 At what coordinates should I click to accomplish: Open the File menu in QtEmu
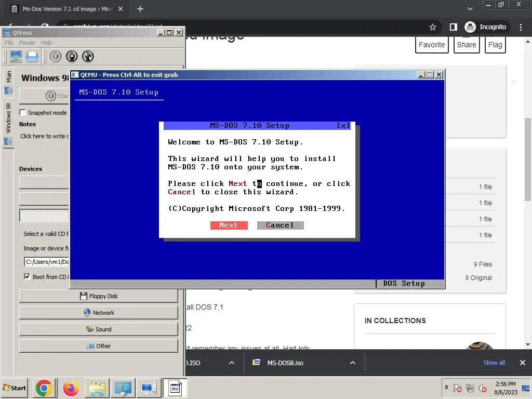(9, 43)
